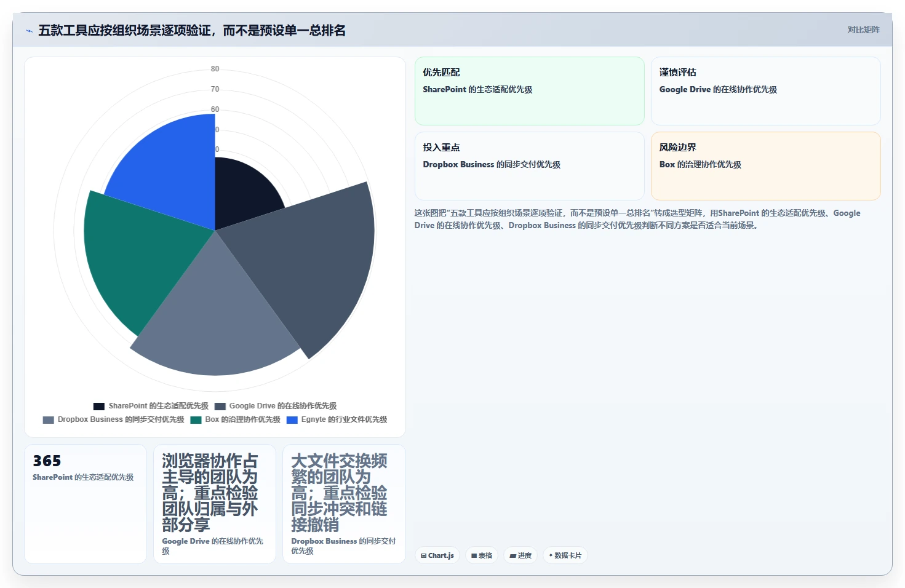The width and height of the screenshot is (905, 588).
Task: Toggle the Box 的治理协作优先级 legend swatch
Action: (196, 420)
